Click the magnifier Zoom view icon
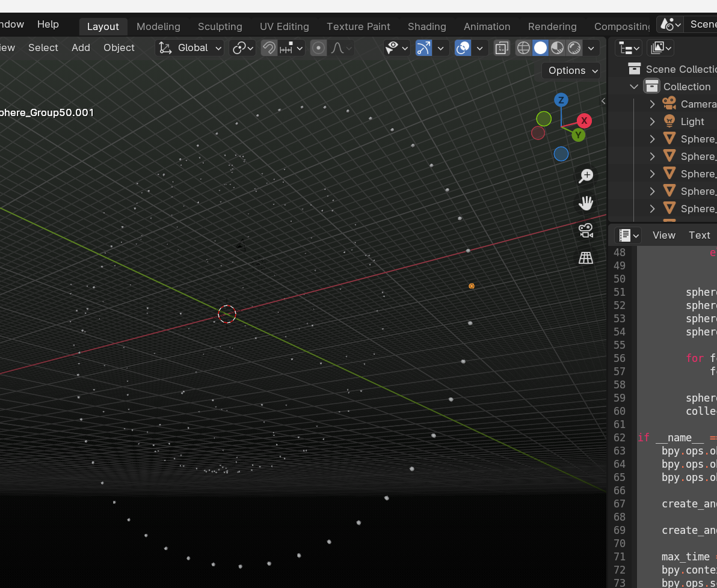The image size is (717, 588). point(586,176)
